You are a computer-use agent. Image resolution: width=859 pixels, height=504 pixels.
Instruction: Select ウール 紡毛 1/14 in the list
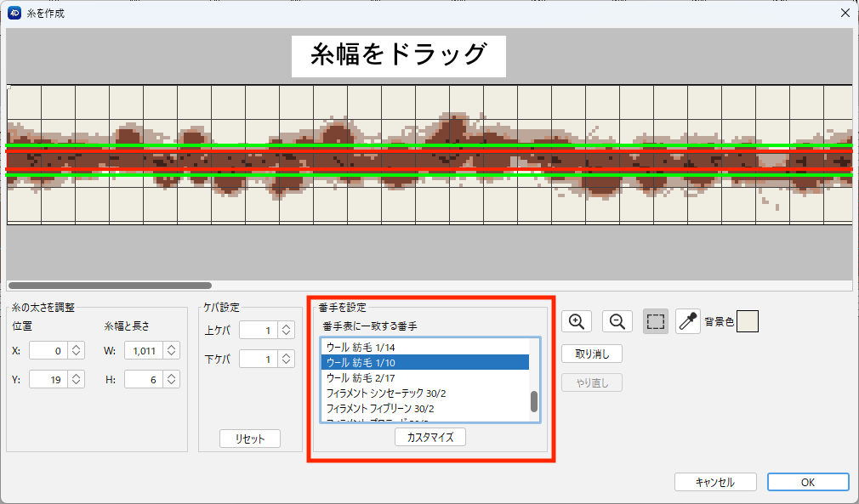(x=424, y=347)
